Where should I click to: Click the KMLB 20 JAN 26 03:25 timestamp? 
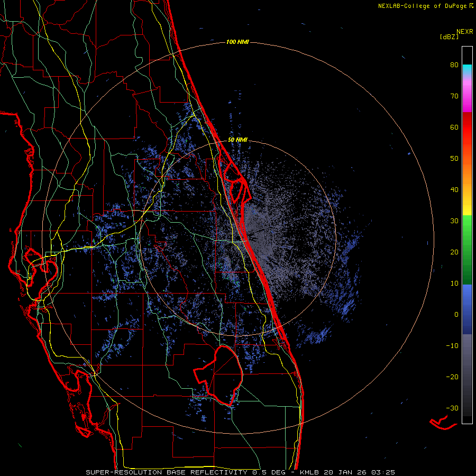point(347,472)
